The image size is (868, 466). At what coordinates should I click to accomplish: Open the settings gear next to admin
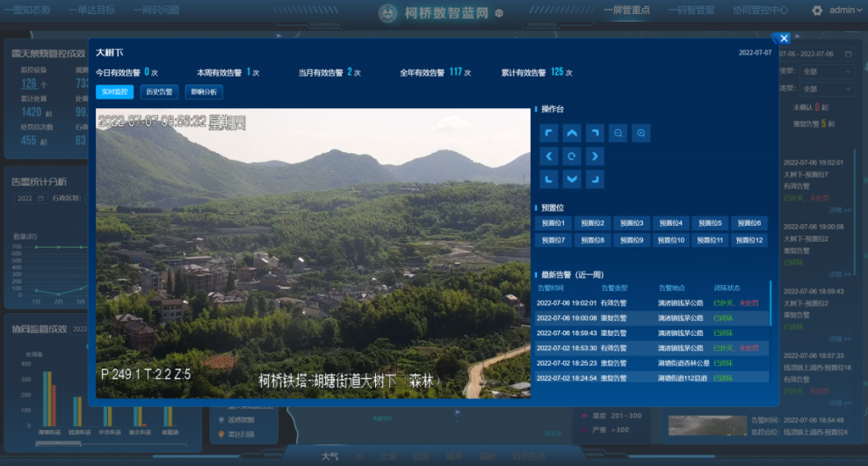(817, 11)
